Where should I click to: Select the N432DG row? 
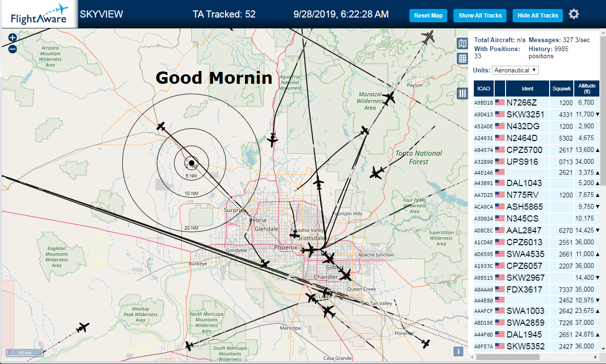(537, 126)
